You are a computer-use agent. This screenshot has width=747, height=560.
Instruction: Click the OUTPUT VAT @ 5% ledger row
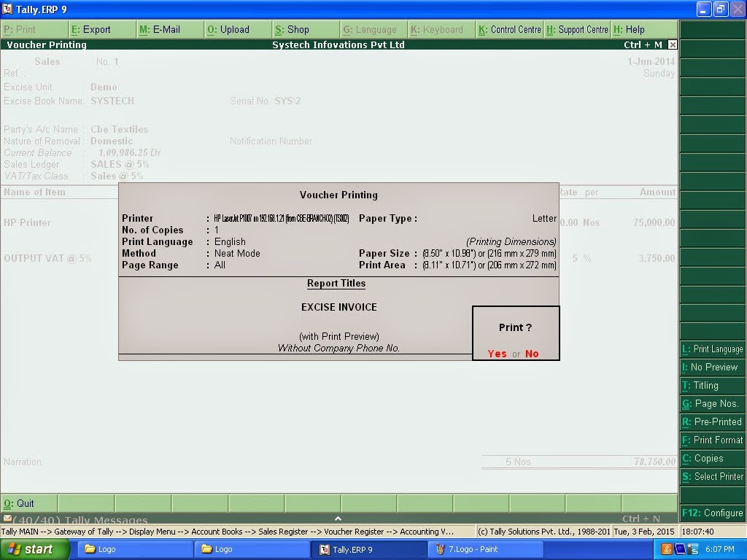[47, 258]
